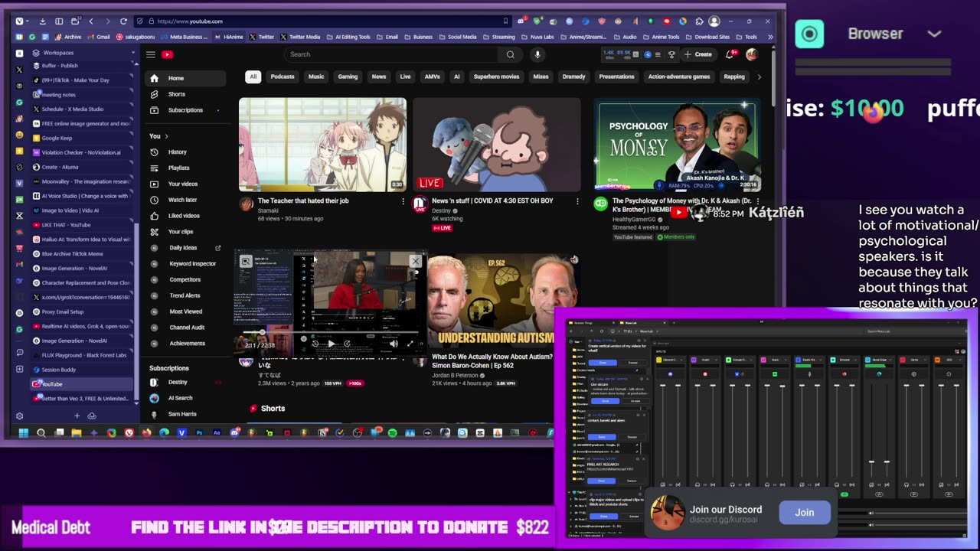Open browser settings gear in tab panel
This screenshot has height=551, width=980.
[x=19, y=416]
